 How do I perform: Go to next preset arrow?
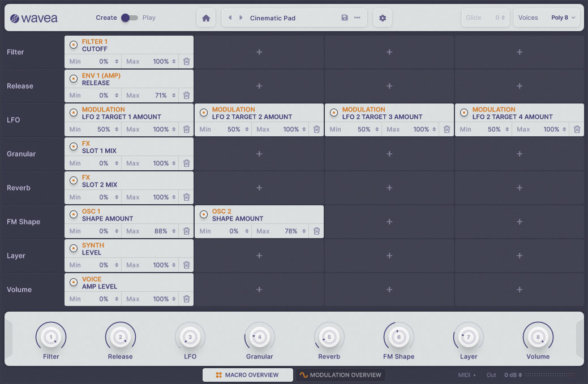[x=241, y=18]
